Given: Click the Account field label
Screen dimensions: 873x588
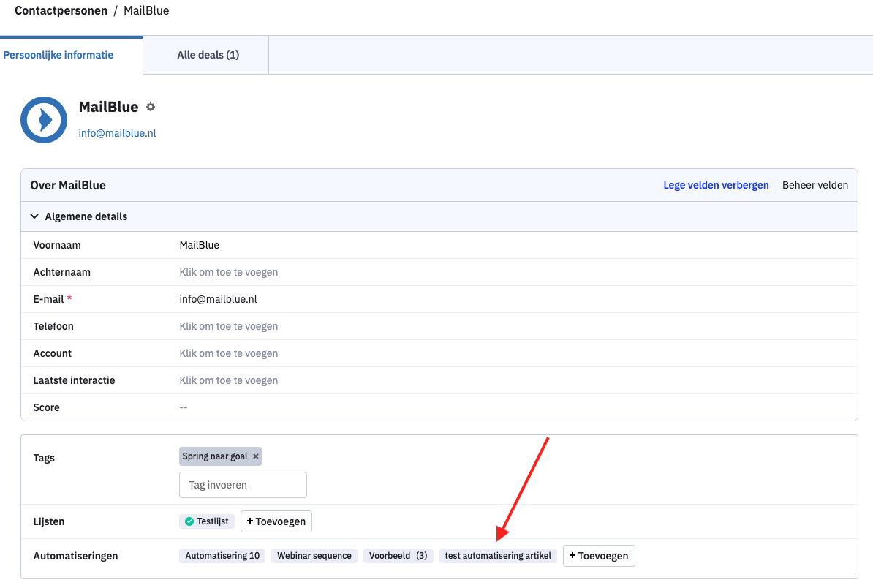Looking at the screenshot, I should point(53,353).
